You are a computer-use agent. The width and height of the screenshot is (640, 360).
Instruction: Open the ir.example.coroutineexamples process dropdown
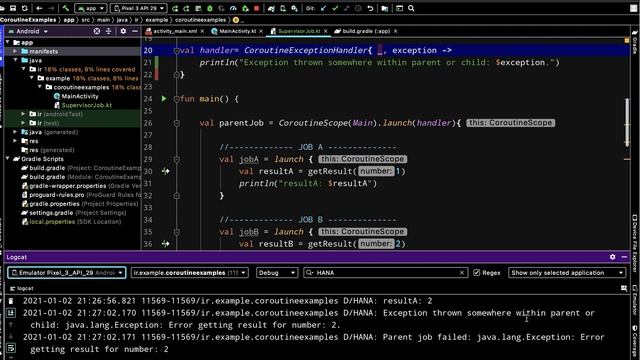coord(189,273)
